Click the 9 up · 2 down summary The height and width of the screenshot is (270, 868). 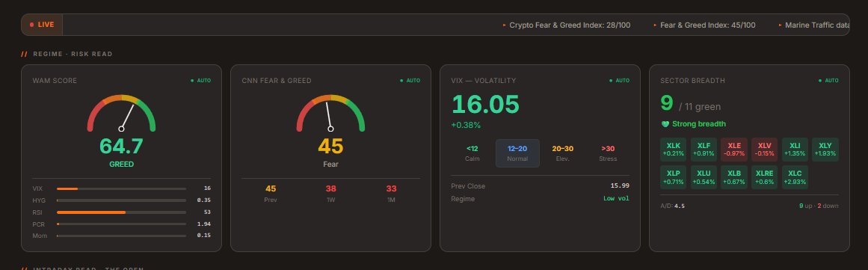[x=818, y=206]
